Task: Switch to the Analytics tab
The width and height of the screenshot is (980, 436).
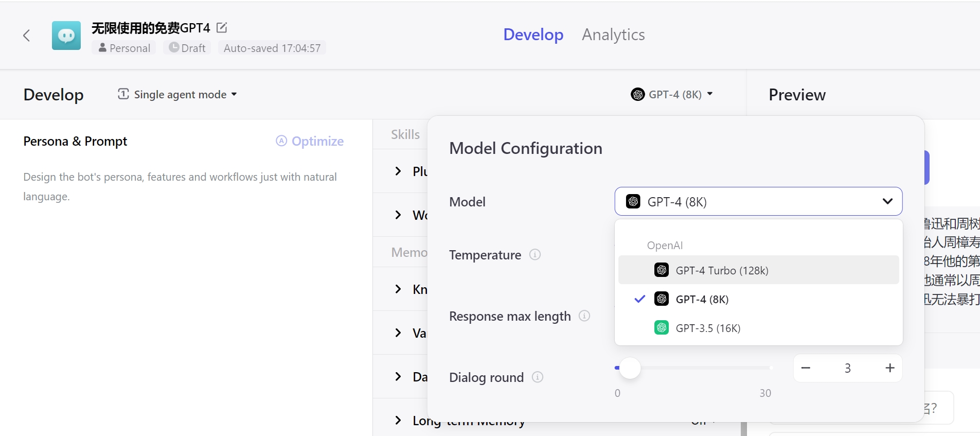Action: [613, 34]
